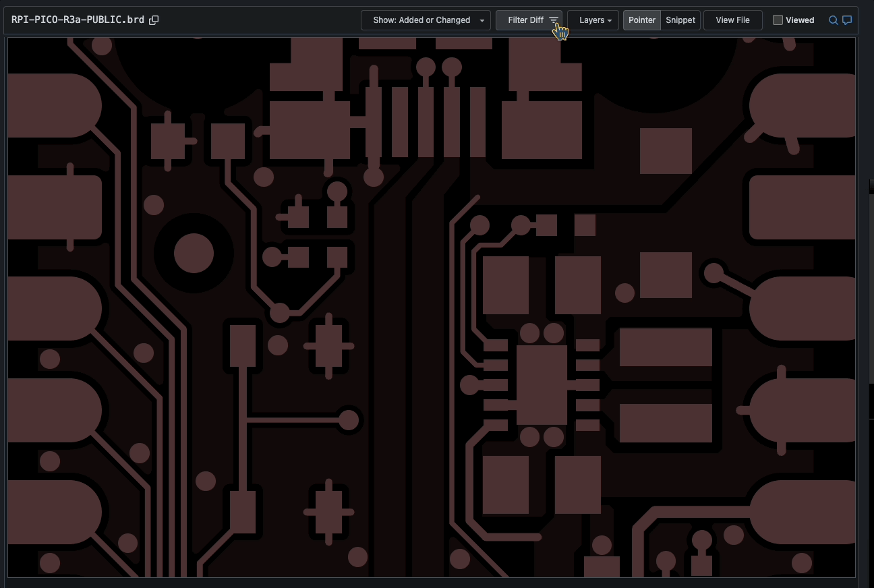
Task: Click the Snippet tab in the segmented control
Action: 680,20
